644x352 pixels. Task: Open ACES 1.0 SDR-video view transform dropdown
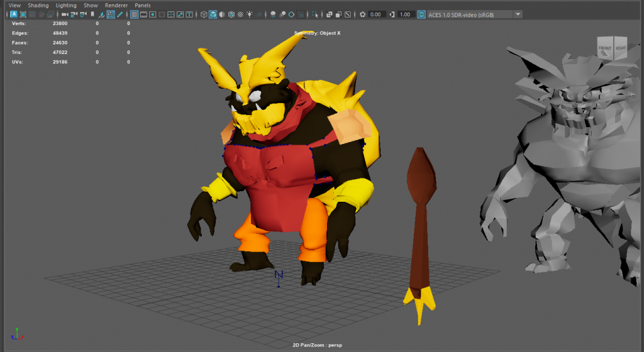pyautogui.click(x=475, y=14)
